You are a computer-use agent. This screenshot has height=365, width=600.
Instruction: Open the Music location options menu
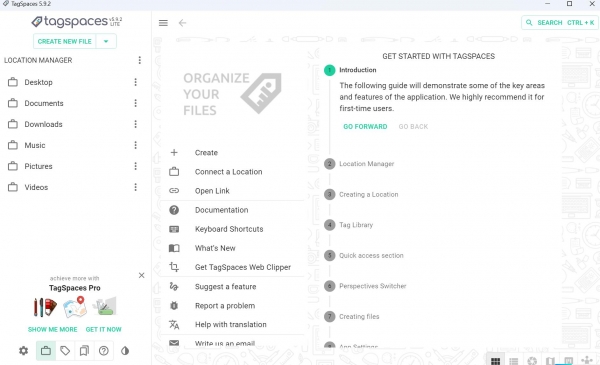[135, 145]
